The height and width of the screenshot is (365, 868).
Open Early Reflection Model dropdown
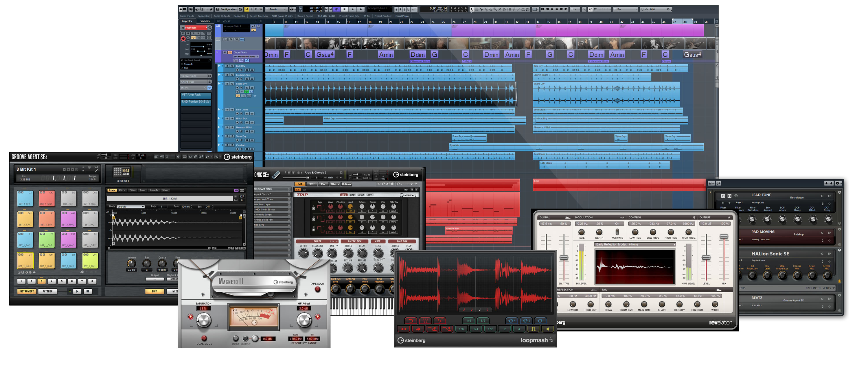[635, 244]
